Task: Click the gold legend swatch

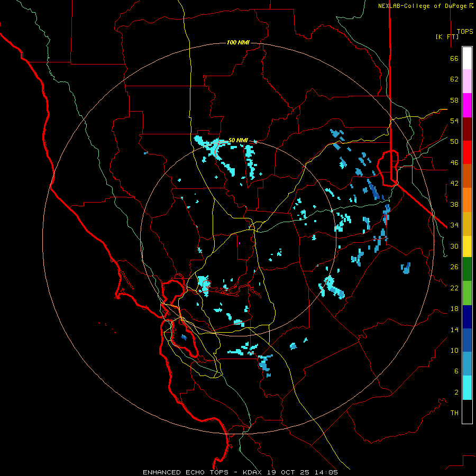Action: click(467, 224)
